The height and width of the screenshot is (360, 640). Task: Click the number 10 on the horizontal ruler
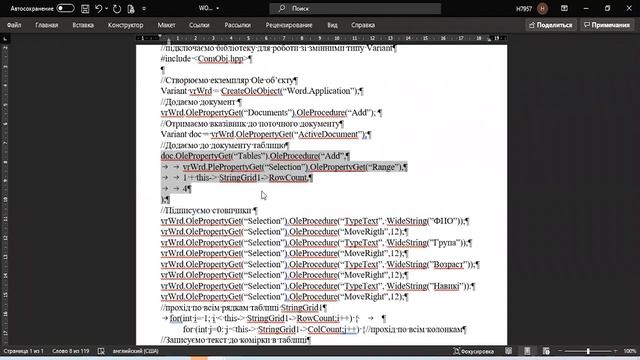337,38
